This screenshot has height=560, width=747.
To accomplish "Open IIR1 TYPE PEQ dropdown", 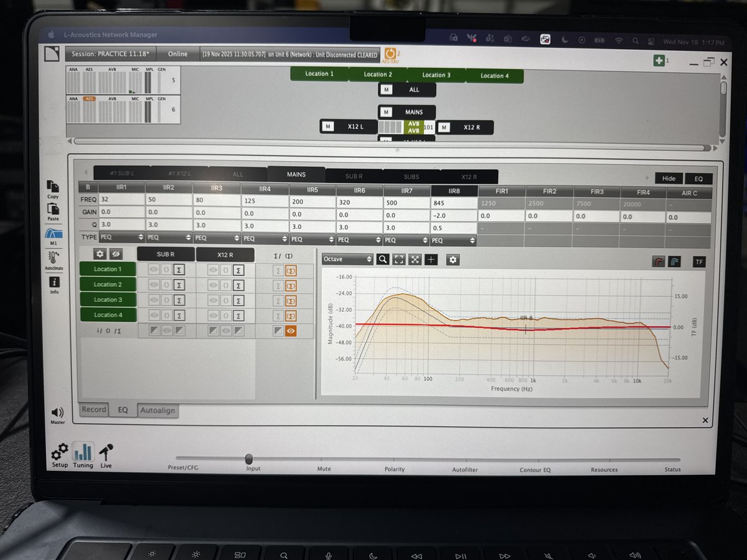I will point(121,238).
